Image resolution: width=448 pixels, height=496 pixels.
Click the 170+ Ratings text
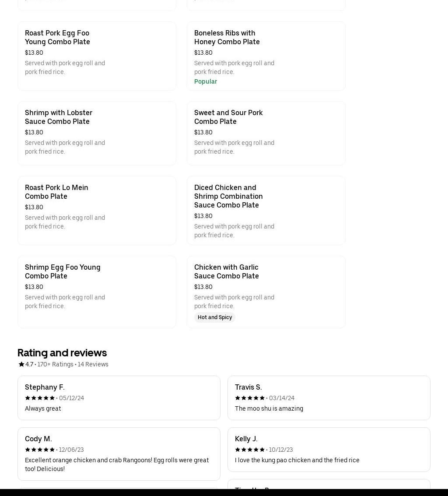click(x=55, y=364)
